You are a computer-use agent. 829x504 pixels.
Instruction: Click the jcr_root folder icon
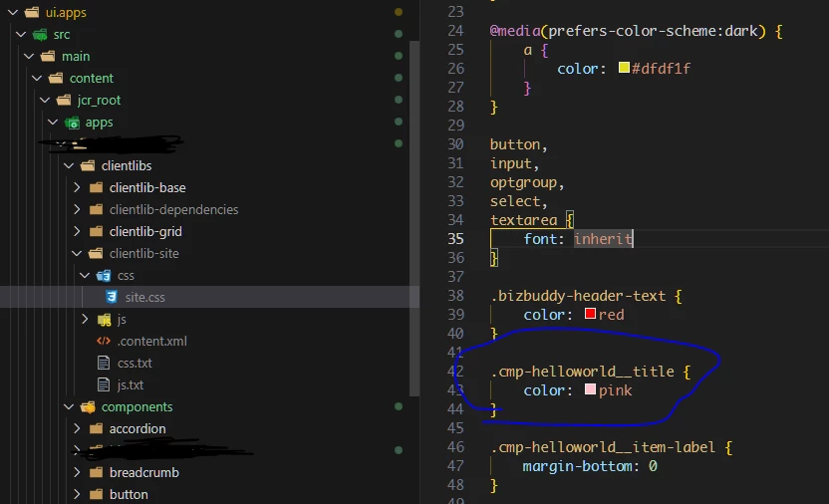click(64, 100)
